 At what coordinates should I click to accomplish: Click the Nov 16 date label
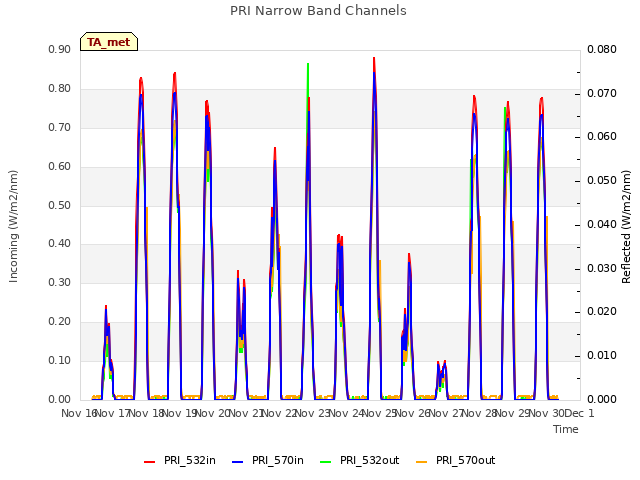78,413
